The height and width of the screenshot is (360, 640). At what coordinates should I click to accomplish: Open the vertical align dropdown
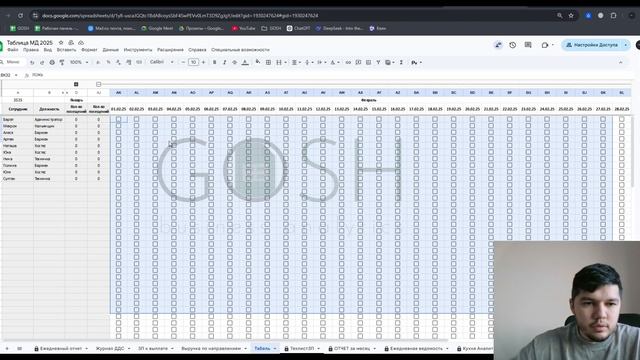tap(309, 62)
